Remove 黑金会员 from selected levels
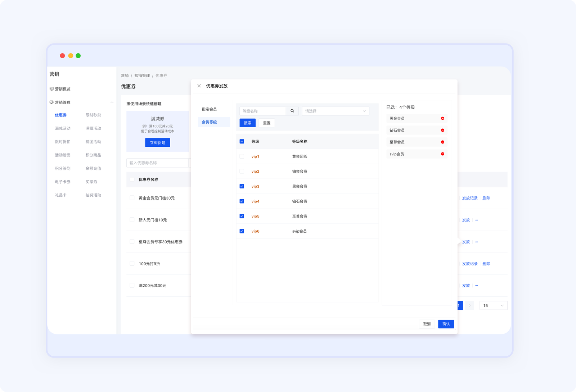Screen dimensions: 576x392 (x=442, y=118)
